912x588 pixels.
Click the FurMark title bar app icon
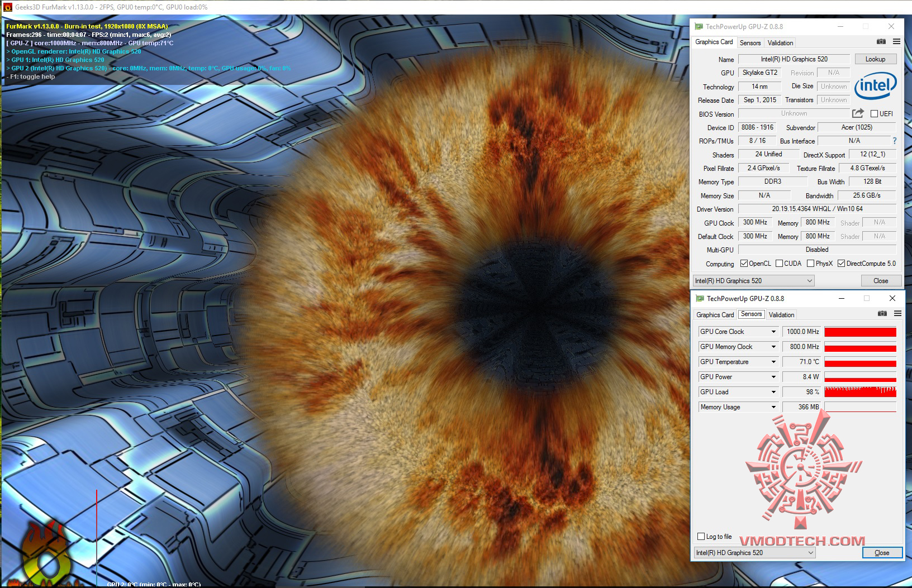(7, 7)
